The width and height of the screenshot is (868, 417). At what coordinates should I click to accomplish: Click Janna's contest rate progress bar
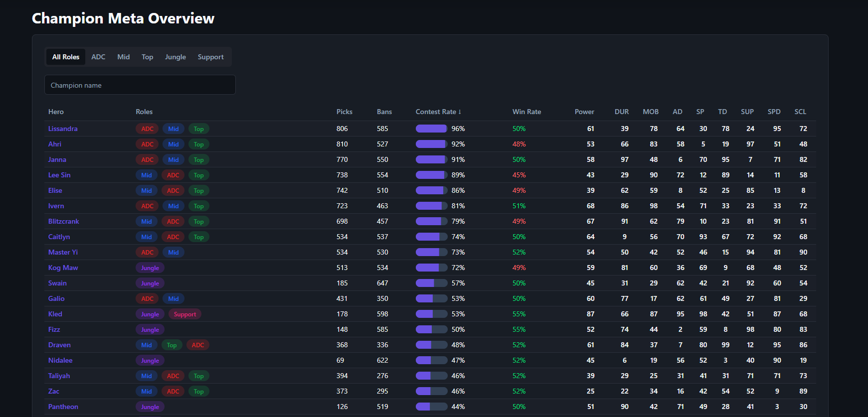tap(431, 159)
